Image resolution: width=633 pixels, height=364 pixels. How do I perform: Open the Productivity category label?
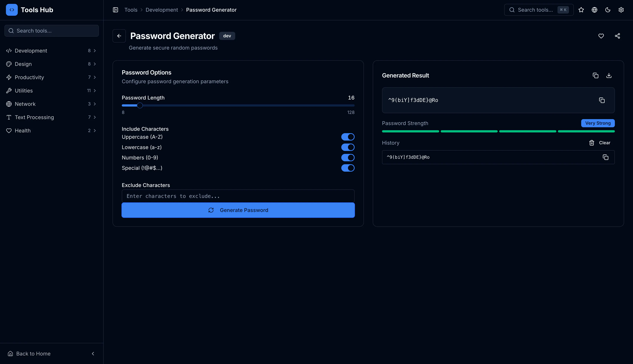29,77
